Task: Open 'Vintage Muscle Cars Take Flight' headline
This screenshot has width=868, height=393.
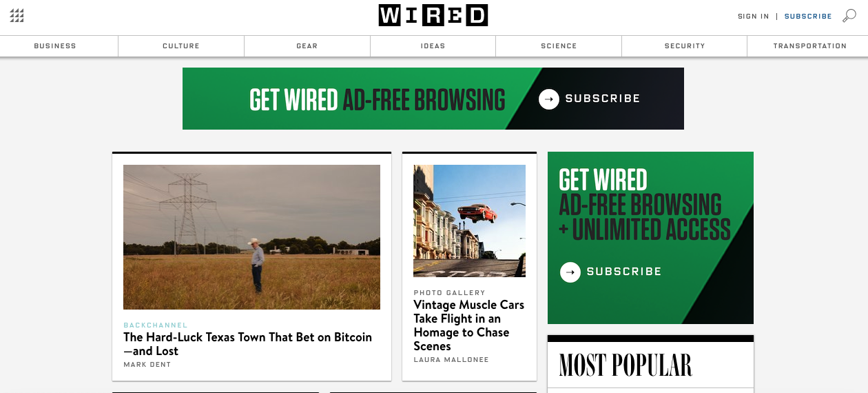Action: pos(469,325)
